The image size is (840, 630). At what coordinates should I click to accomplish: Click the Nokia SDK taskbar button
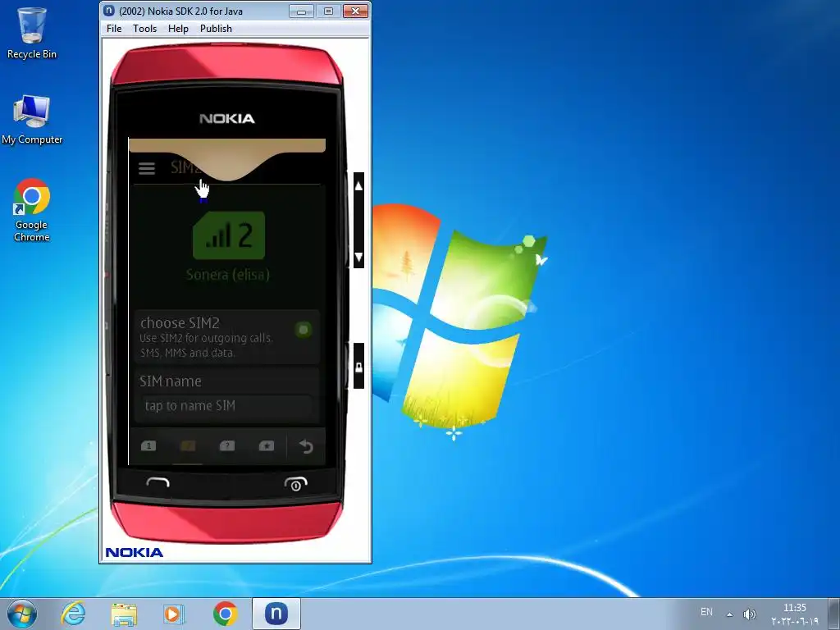pos(276,614)
